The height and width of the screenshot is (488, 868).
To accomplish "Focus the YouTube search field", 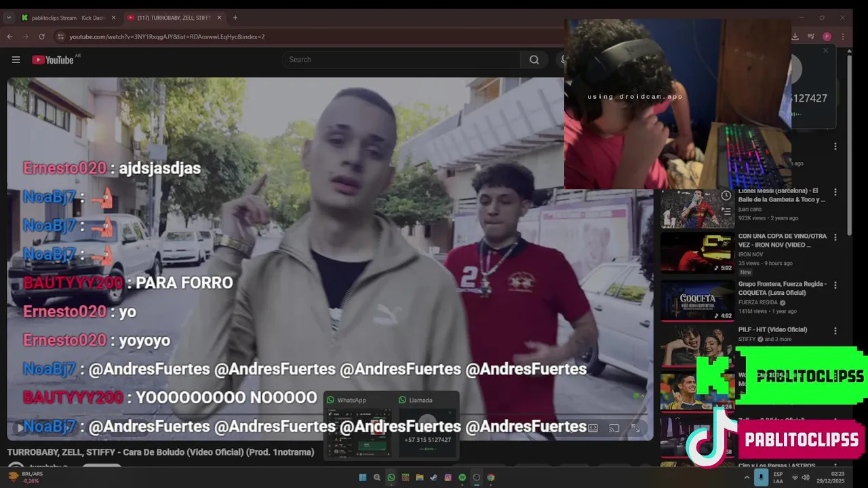I will pos(401,60).
